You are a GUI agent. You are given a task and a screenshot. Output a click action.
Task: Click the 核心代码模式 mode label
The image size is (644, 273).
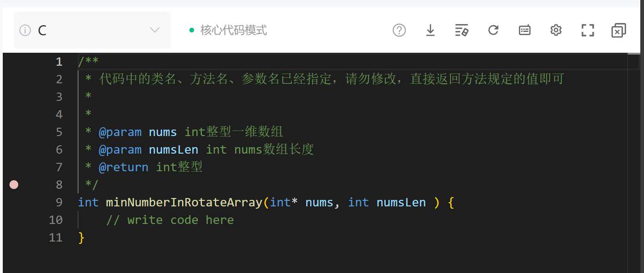[x=234, y=31]
